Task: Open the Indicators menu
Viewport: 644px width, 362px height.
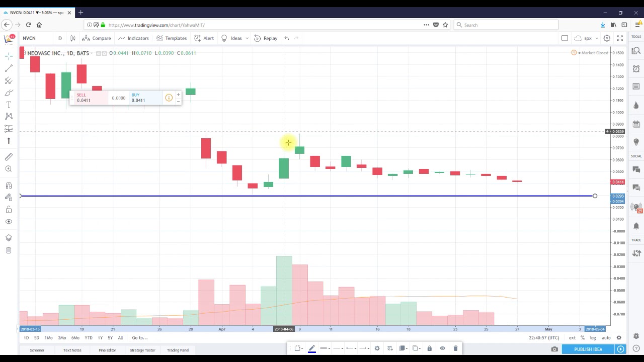Action: [134, 38]
